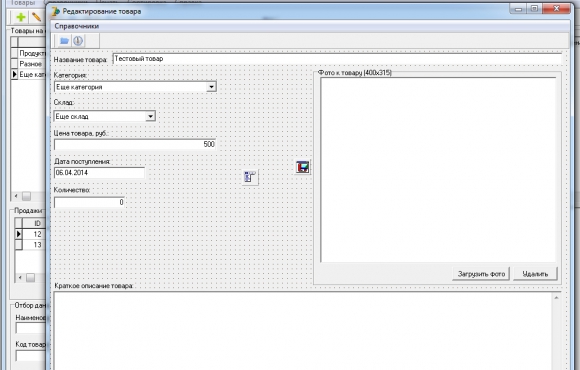
Task: Select the open-picture dialog component icon
Action: 303,167
